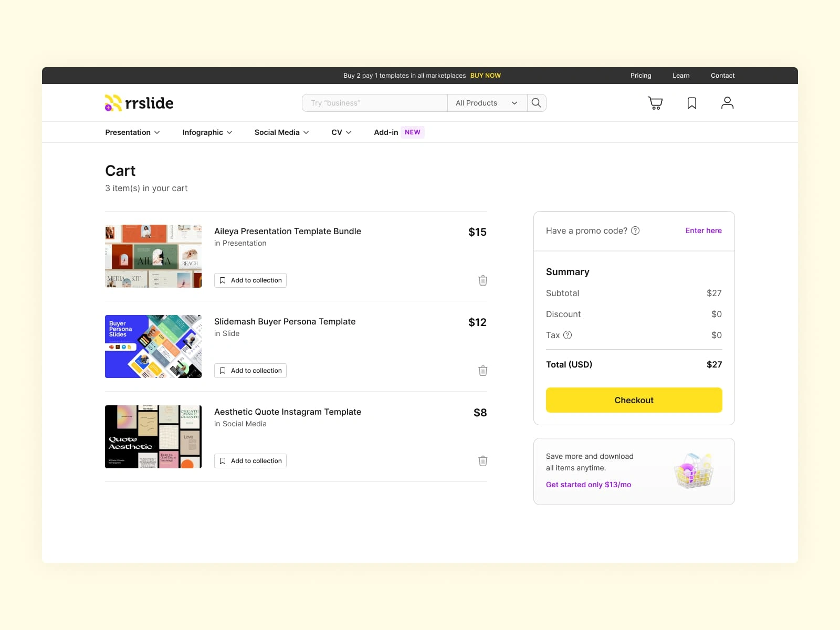Click Get started only $13/mo link
The height and width of the screenshot is (630, 840).
point(589,485)
